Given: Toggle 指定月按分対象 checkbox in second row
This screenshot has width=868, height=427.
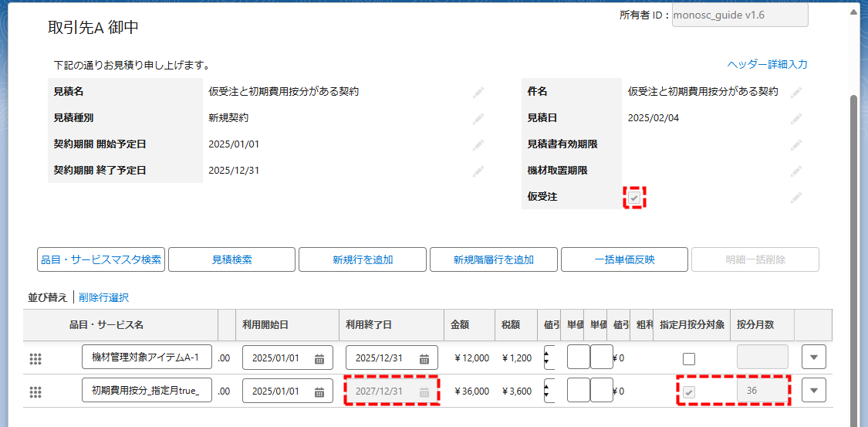Looking at the screenshot, I should 689,391.
